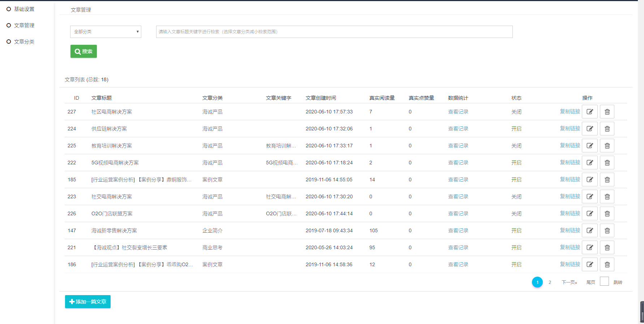Click trash icon for article 221

click(x=607, y=247)
